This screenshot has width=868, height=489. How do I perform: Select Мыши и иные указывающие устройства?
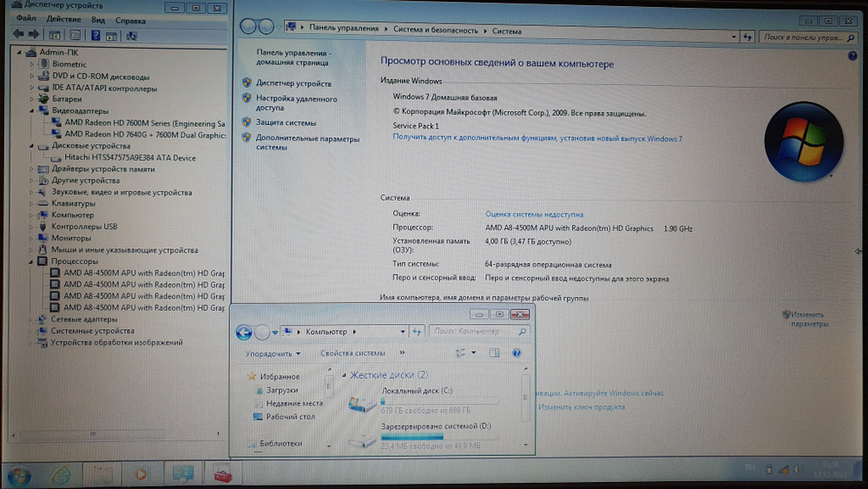[124, 250]
